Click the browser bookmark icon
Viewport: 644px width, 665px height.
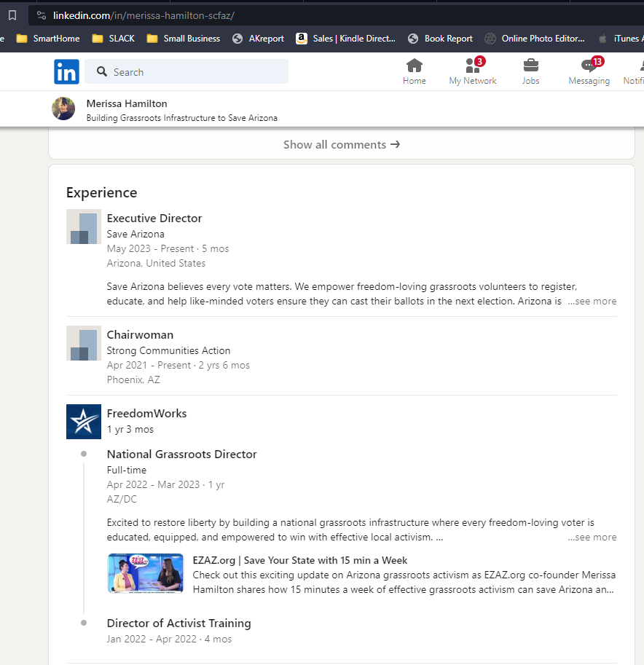tap(12, 16)
